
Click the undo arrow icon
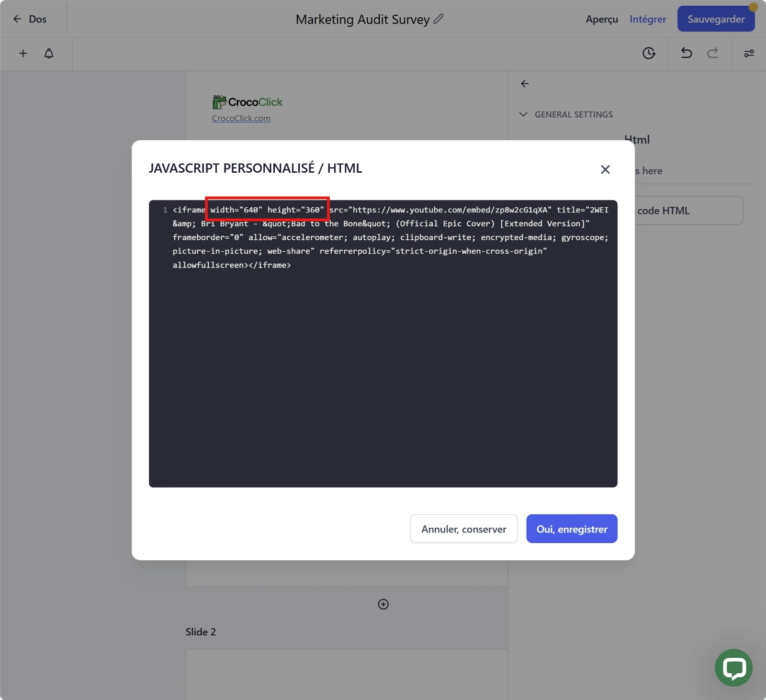tap(686, 53)
